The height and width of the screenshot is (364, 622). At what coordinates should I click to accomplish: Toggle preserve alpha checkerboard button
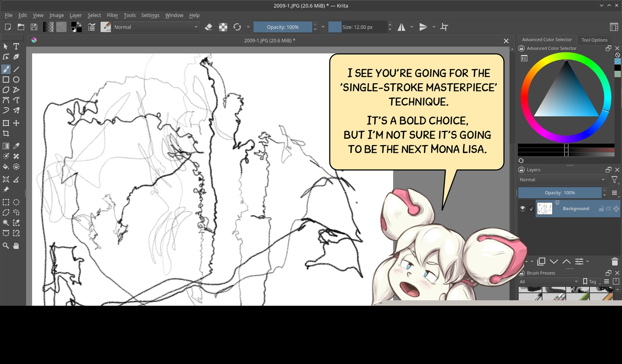tap(223, 27)
